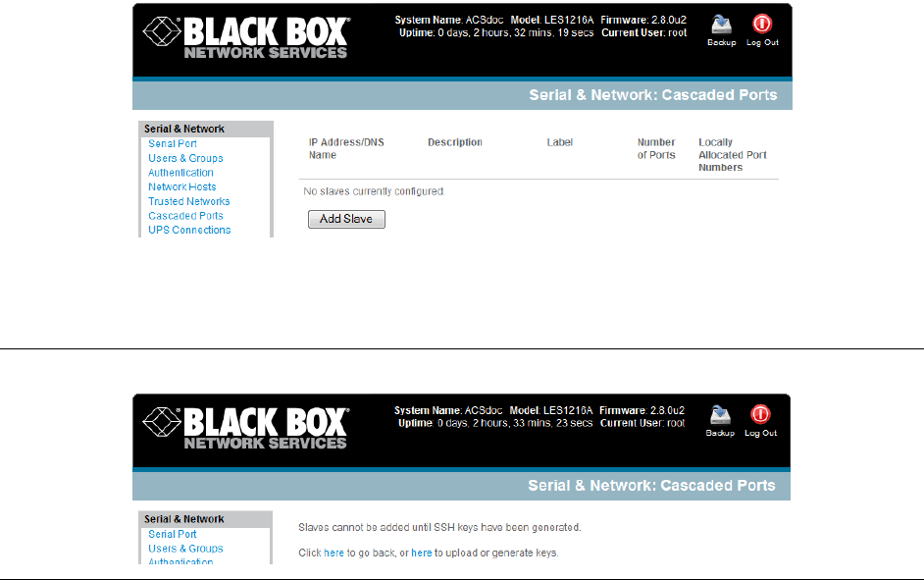Image resolution: width=924 pixels, height=580 pixels.
Task: Click 'Current User: root' in lower header
Action: (642, 423)
